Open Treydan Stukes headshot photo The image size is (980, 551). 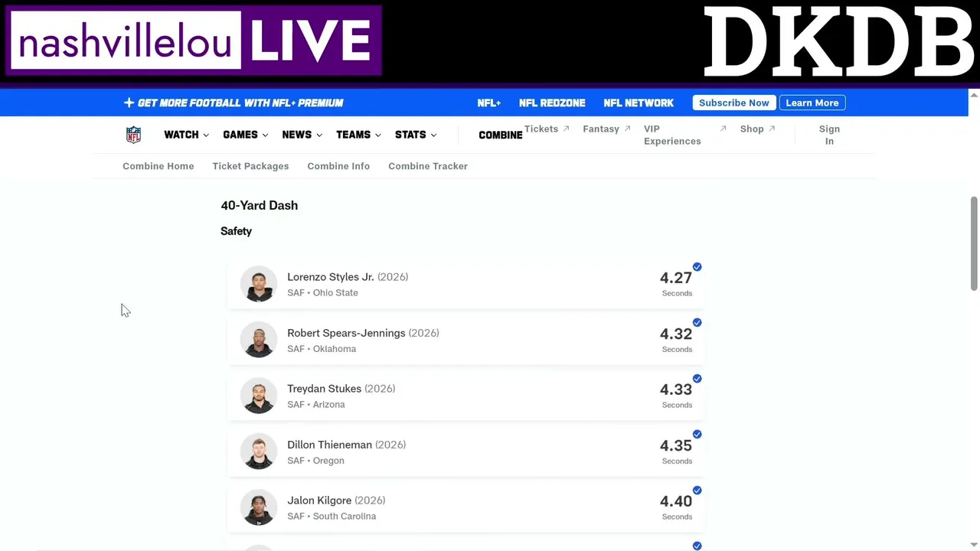tap(259, 396)
